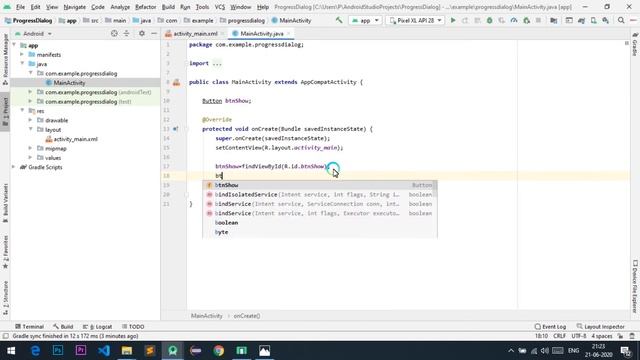Open the Structure side panel
The height and width of the screenshot is (360, 640).
(5, 298)
